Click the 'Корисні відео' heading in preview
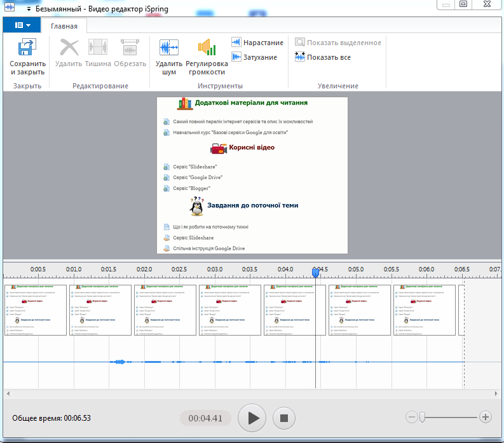Viewport: 504px width, 443px height. (252, 147)
